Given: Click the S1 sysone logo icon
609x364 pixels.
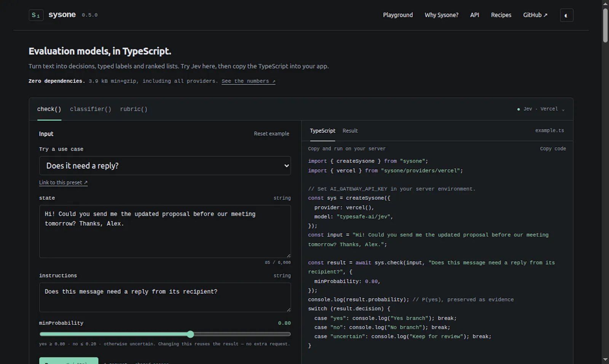Looking at the screenshot, I should (36, 15).
